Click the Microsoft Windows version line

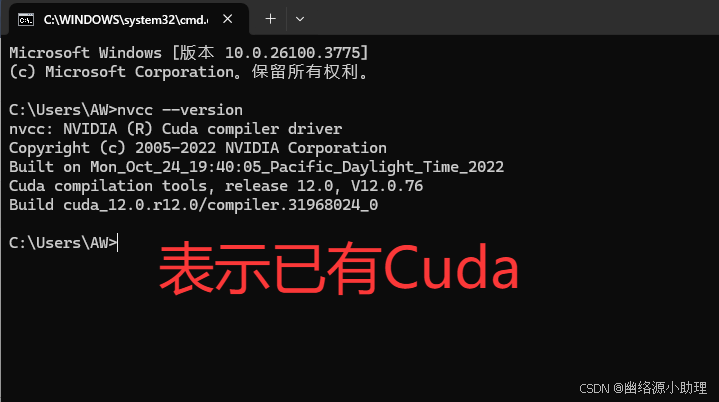[x=188, y=53]
